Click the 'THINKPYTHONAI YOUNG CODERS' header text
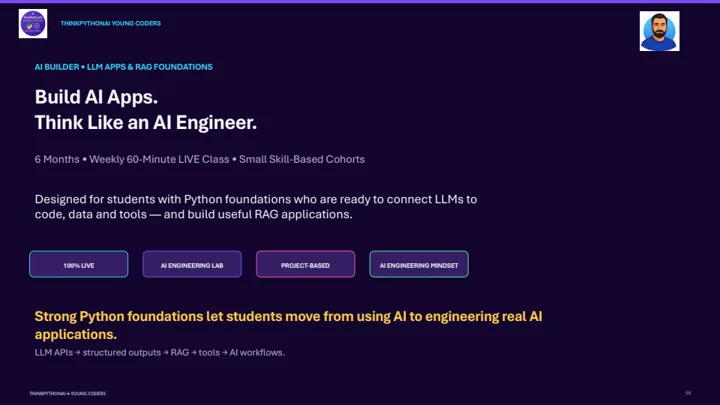The height and width of the screenshot is (405, 720). coord(111,23)
